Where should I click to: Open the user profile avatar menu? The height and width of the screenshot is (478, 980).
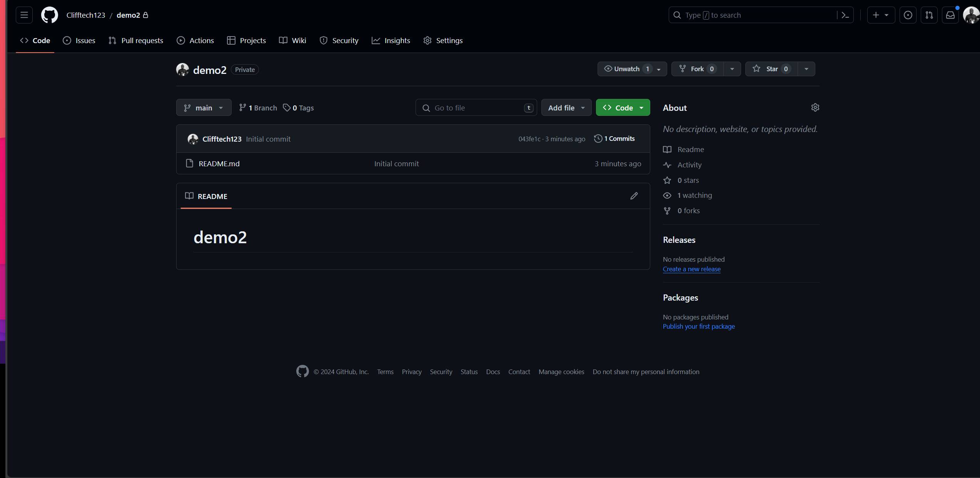tap(971, 15)
